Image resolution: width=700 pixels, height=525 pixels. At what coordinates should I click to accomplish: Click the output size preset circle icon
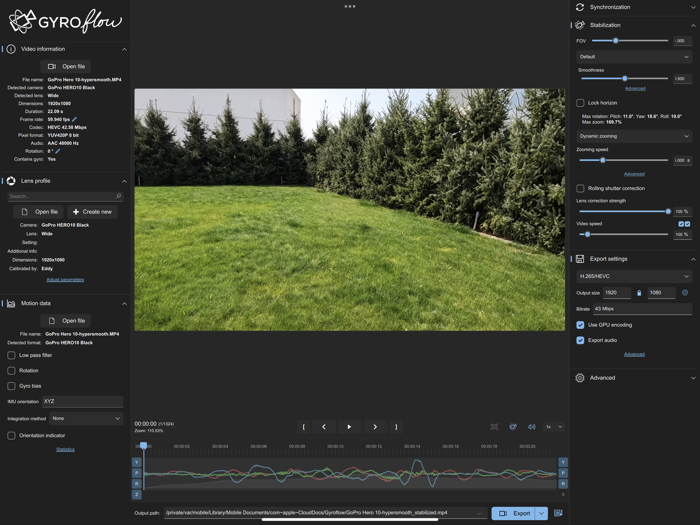tap(685, 293)
